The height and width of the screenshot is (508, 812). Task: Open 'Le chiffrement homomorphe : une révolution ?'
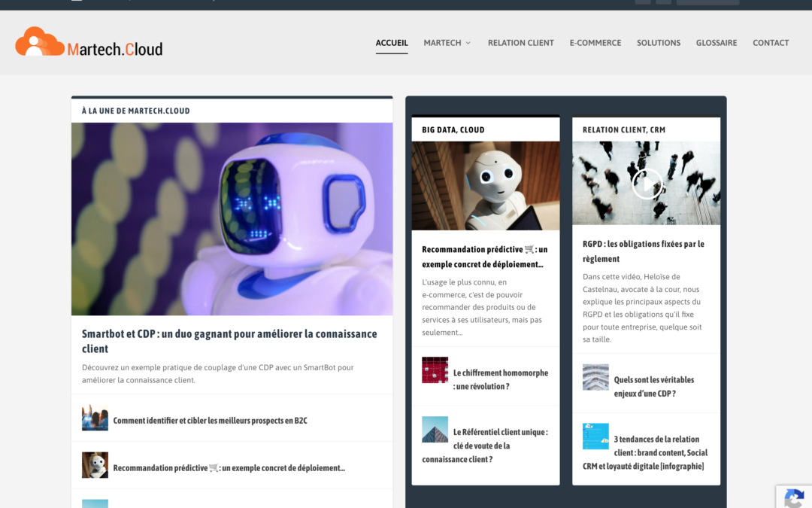[500, 379]
